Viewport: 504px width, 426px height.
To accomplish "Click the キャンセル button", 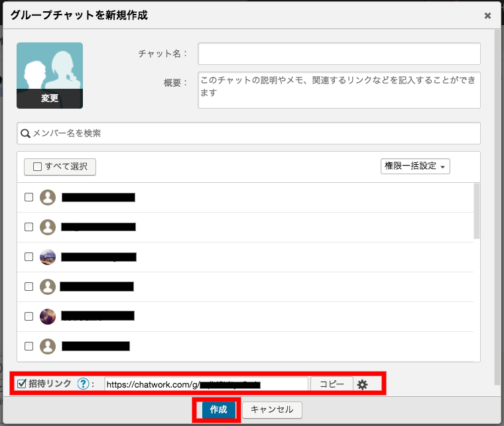I will point(272,410).
